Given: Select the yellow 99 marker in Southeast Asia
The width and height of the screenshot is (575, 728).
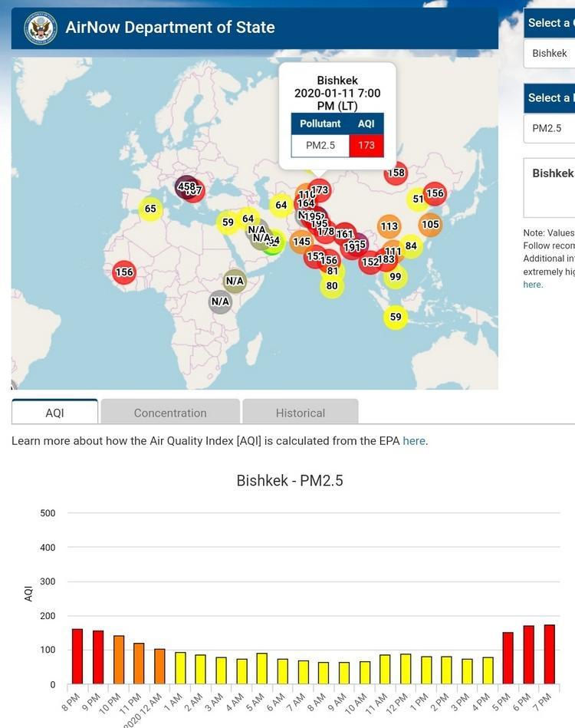Looking at the screenshot, I should click(x=395, y=277).
